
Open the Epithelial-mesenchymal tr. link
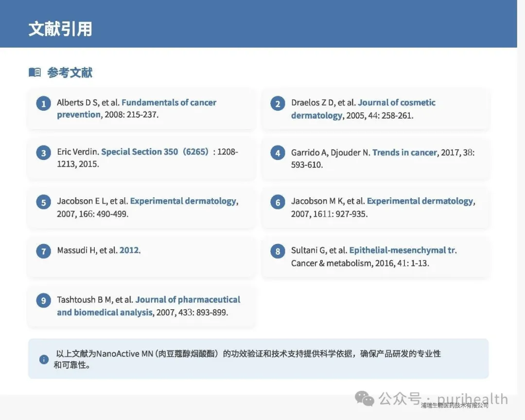coord(402,250)
